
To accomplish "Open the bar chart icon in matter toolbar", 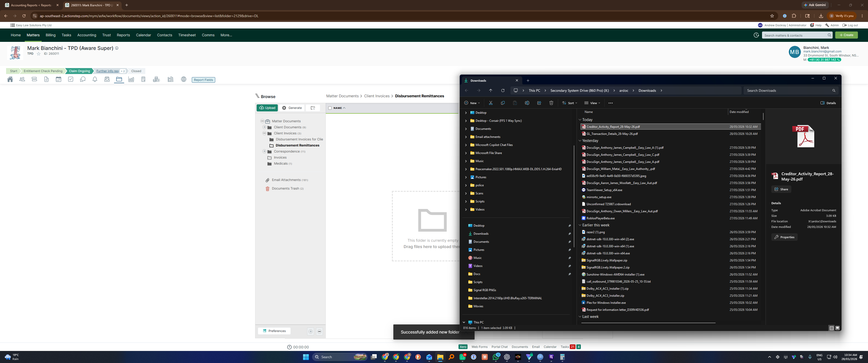I will pos(131,79).
